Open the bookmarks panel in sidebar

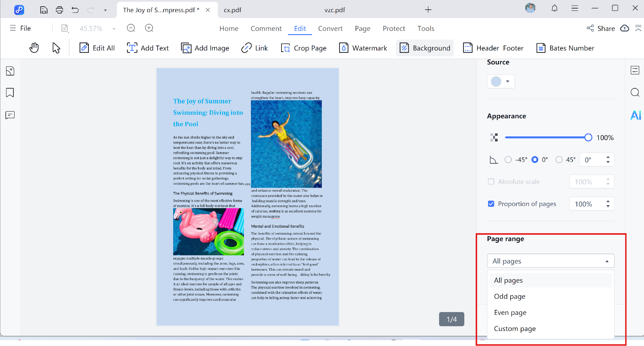(x=10, y=93)
